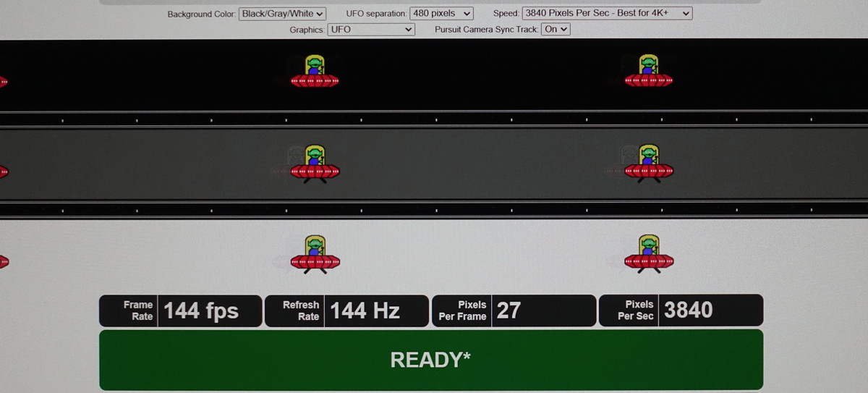
Task: Click the left UFO on the black band
Action: point(315,72)
